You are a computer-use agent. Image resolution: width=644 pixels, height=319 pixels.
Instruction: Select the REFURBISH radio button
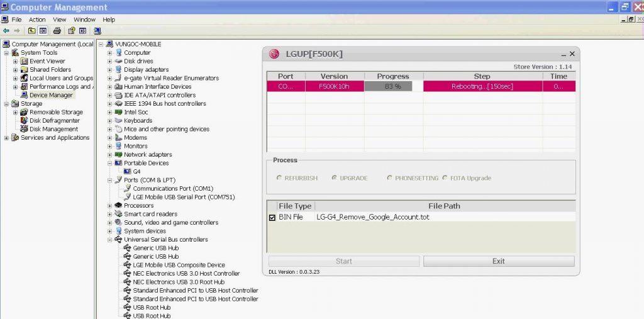(x=279, y=178)
